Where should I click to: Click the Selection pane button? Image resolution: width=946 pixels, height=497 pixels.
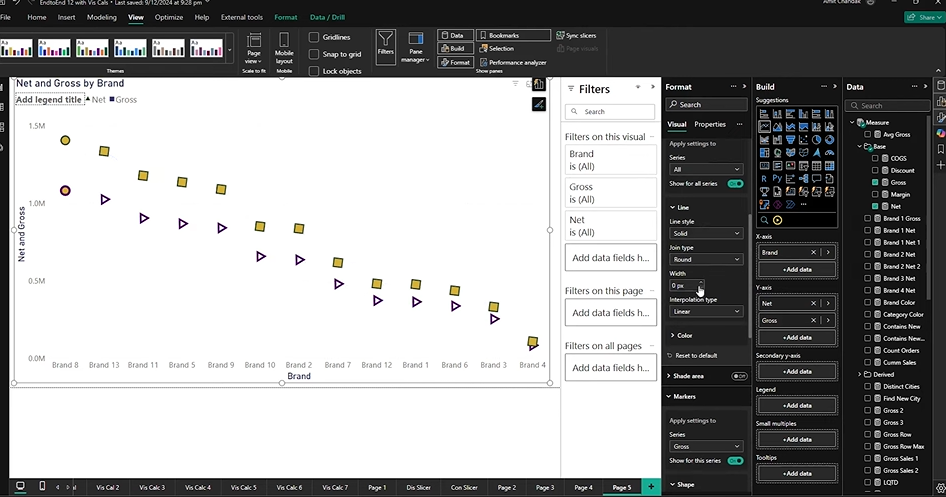[497, 49]
